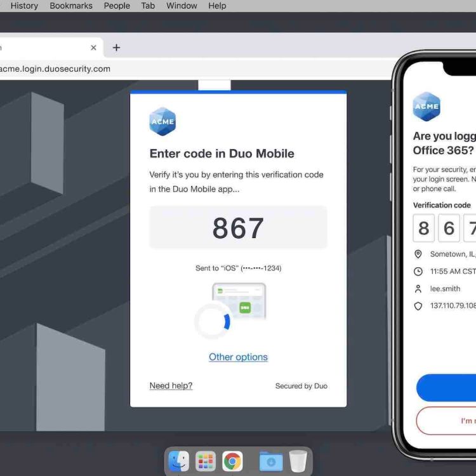Open Google Chrome from the Dock

tap(232, 461)
